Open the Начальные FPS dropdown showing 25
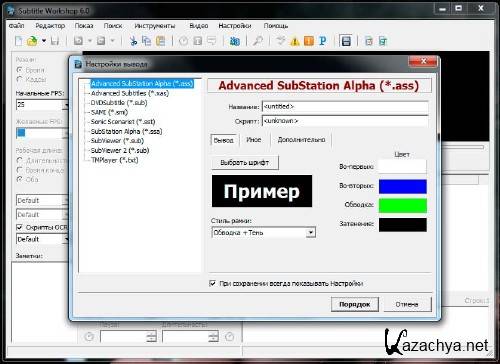 [66, 105]
